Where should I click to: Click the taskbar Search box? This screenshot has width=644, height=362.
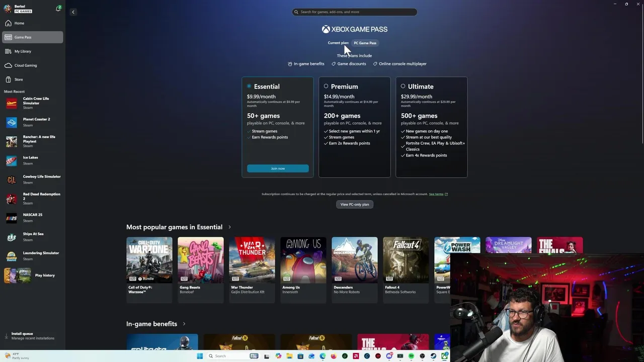coord(233,356)
